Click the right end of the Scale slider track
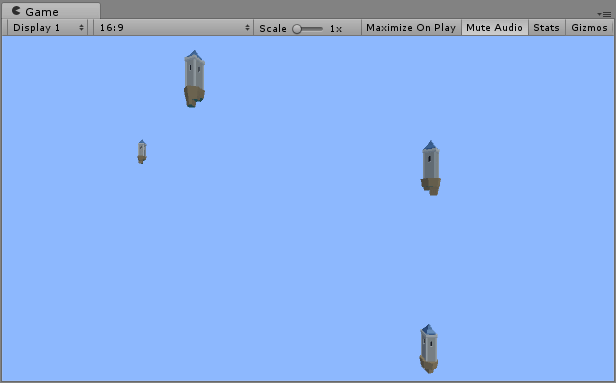Viewport: 616px width, 383px height. [x=321, y=29]
